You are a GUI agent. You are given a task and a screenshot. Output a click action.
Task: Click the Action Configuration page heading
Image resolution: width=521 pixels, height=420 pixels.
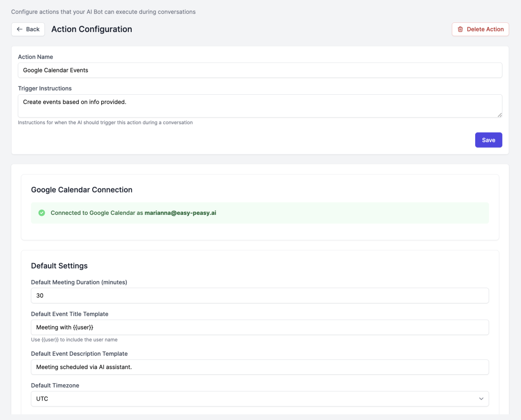(x=92, y=30)
